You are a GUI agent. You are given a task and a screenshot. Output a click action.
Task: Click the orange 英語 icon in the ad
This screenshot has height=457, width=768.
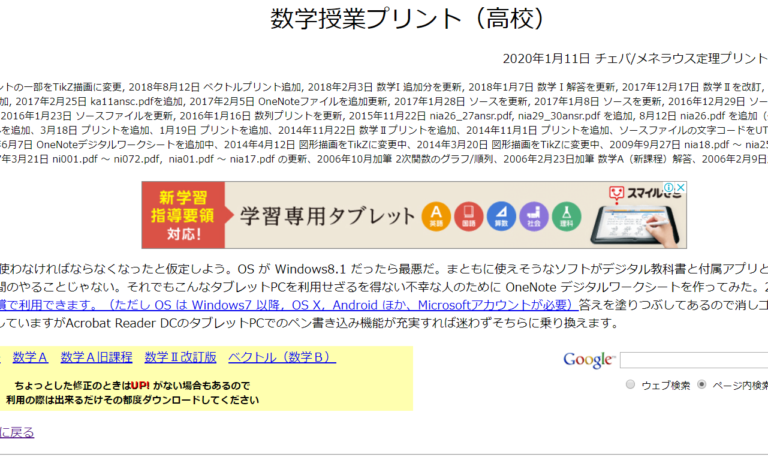(x=436, y=216)
